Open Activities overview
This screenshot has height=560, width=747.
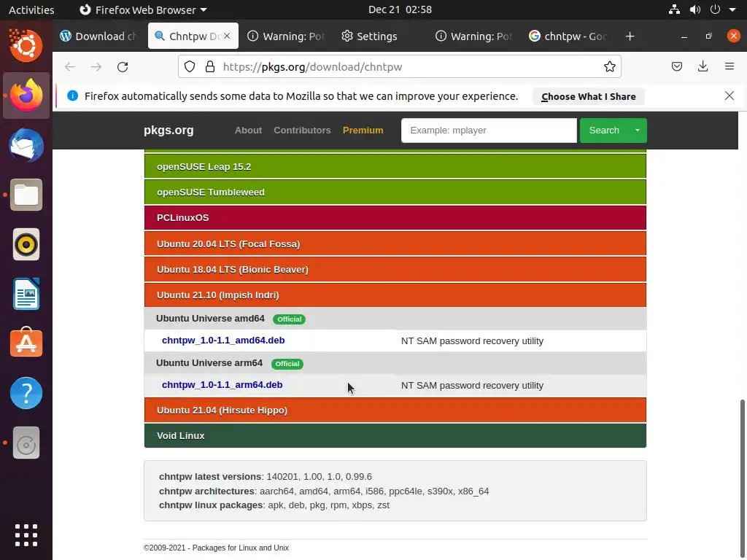31,9
